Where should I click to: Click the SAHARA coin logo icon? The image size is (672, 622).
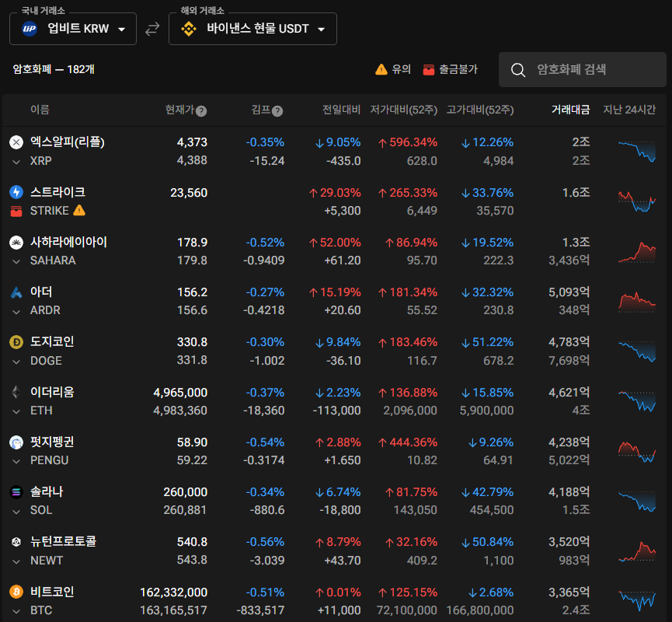(16, 243)
